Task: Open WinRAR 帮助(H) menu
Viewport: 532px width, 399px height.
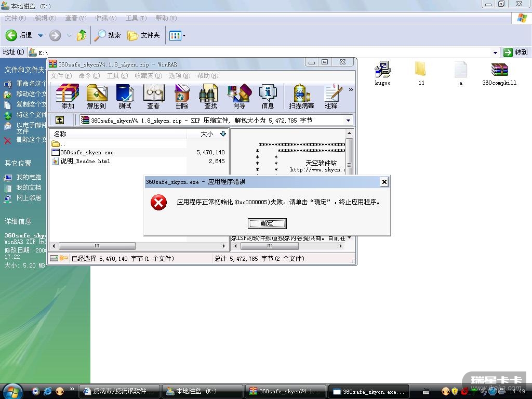Action: click(208, 76)
